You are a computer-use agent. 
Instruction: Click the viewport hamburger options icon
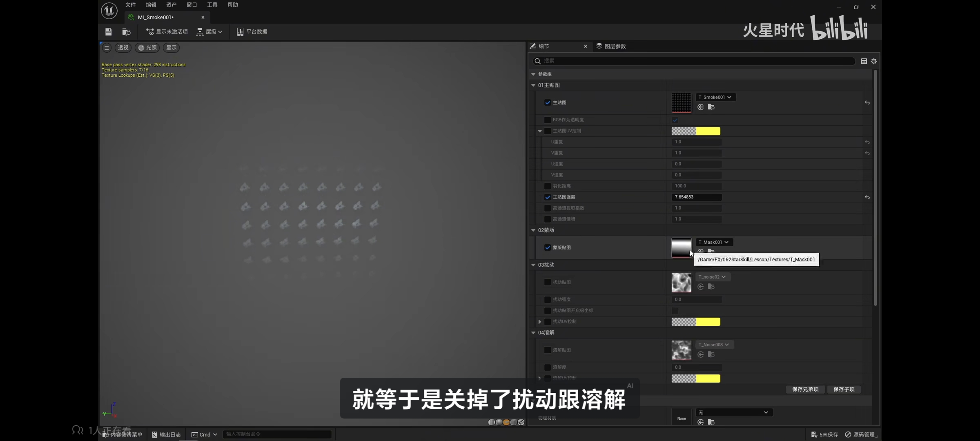tap(107, 48)
